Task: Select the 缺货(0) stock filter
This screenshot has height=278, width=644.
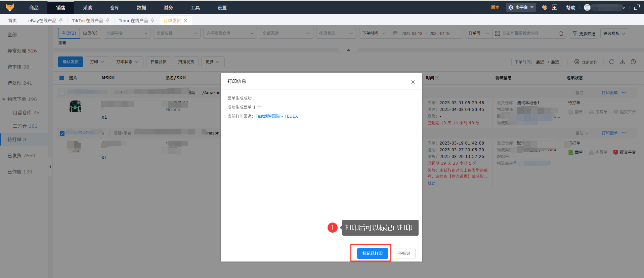Action: pos(90,33)
